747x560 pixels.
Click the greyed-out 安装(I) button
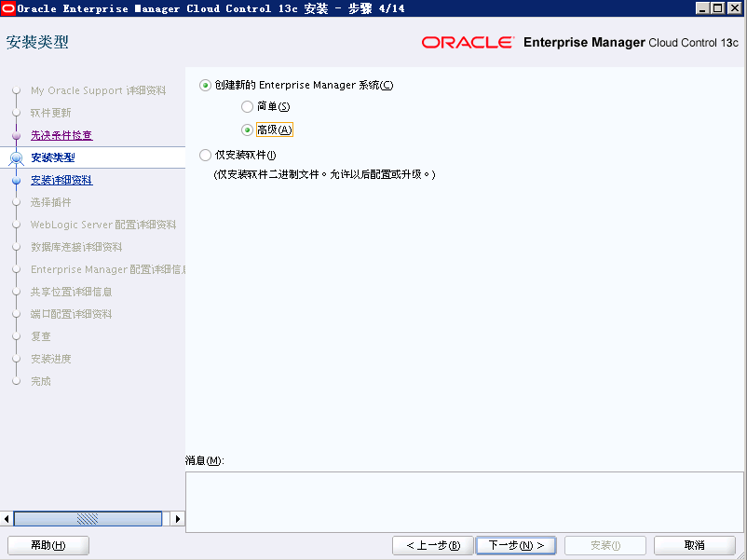tap(605, 545)
